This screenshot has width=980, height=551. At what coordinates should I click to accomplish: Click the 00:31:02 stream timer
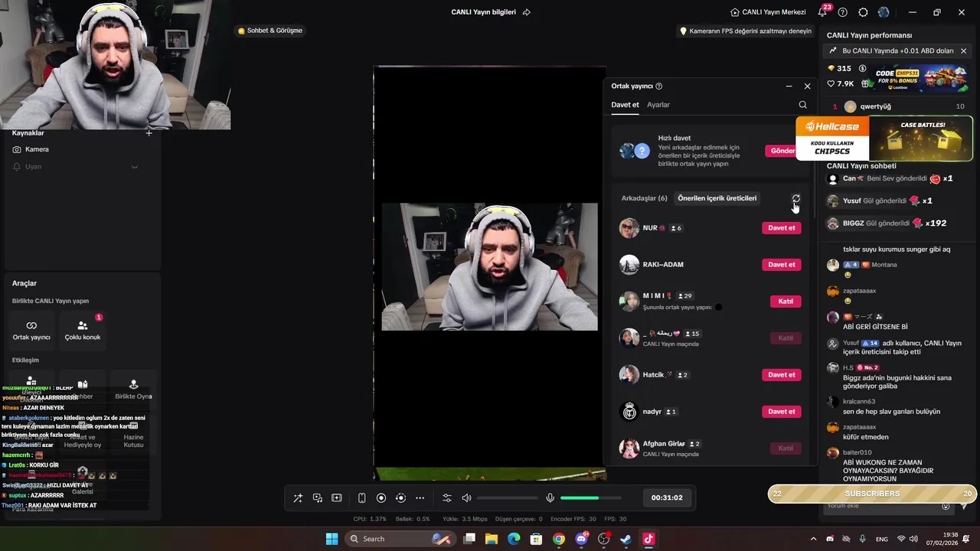667,497
